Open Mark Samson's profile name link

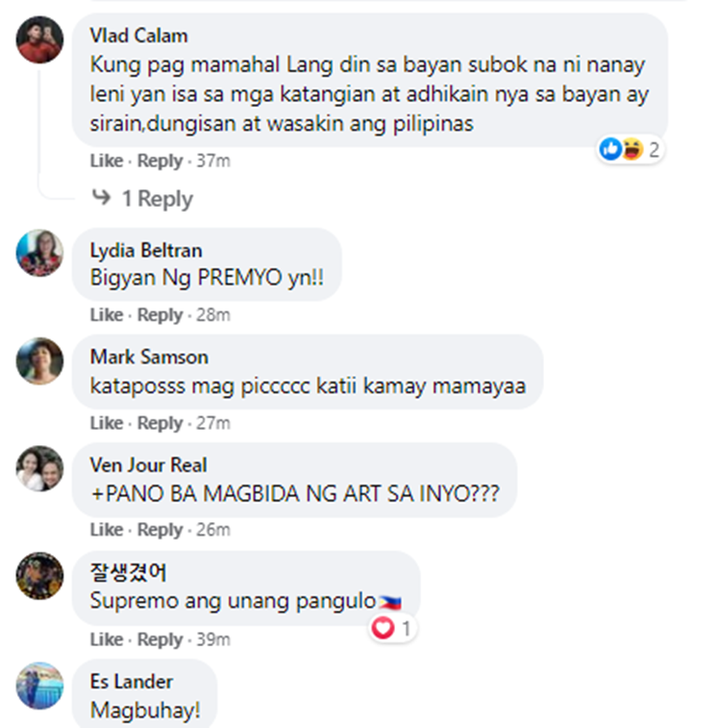(x=149, y=357)
